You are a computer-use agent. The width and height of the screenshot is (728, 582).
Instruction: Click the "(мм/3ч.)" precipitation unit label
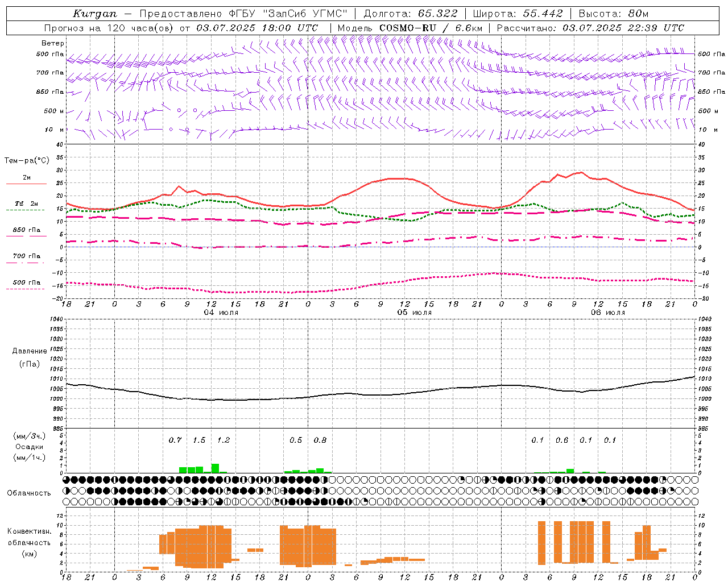point(30,436)
